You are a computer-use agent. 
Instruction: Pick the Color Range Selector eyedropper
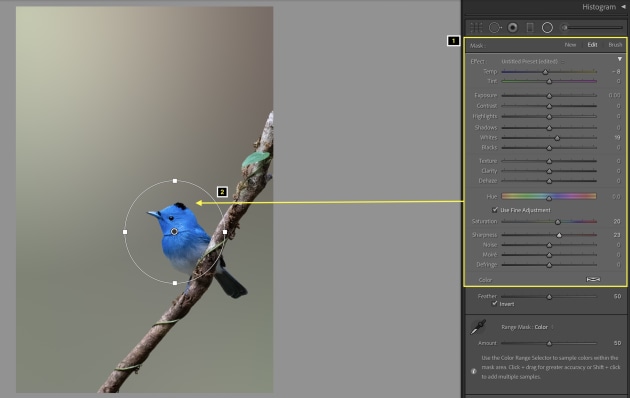point(479,327)
